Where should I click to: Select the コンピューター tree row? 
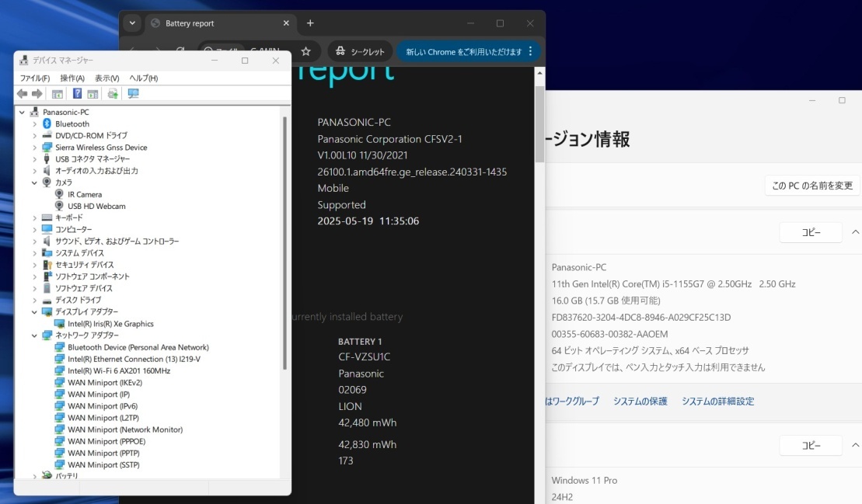point(67,230)
